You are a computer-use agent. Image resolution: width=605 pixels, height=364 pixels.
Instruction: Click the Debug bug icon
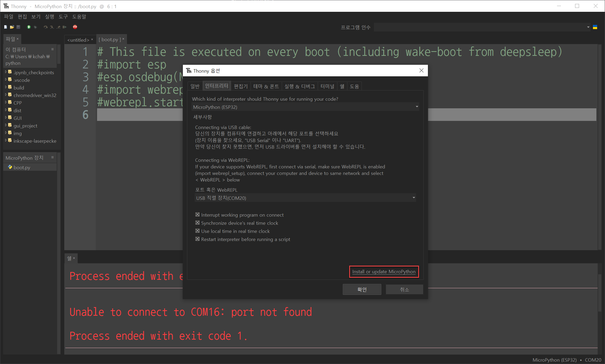click(x=35, y=27)
